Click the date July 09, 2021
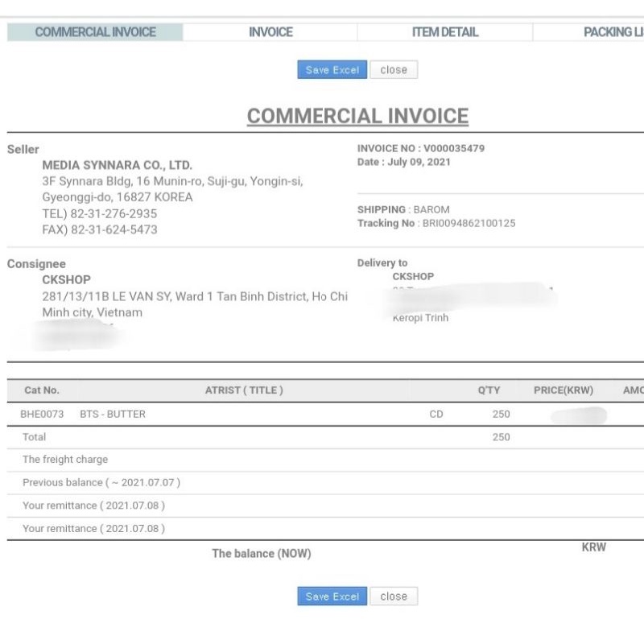 click(x=419, y=162)
